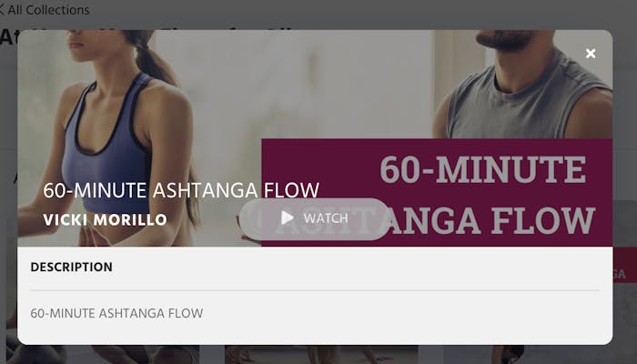This screenshot has height=364, width=637.
Task: Select the white 60-MINUTE ASHTANGA FLOW title
Action: [181, 190]
